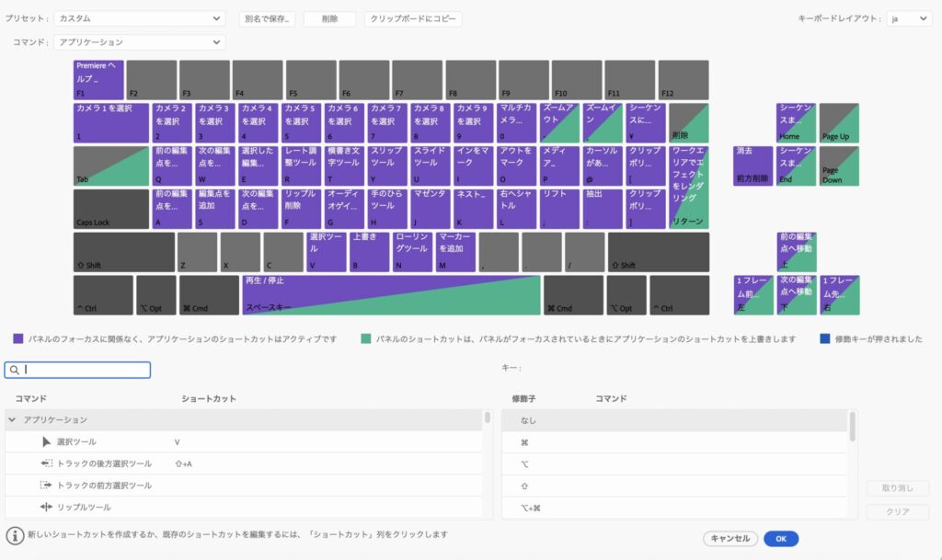Screen dimensions: 942x560
Task: Click the クリア button
Action: [898, 511]
